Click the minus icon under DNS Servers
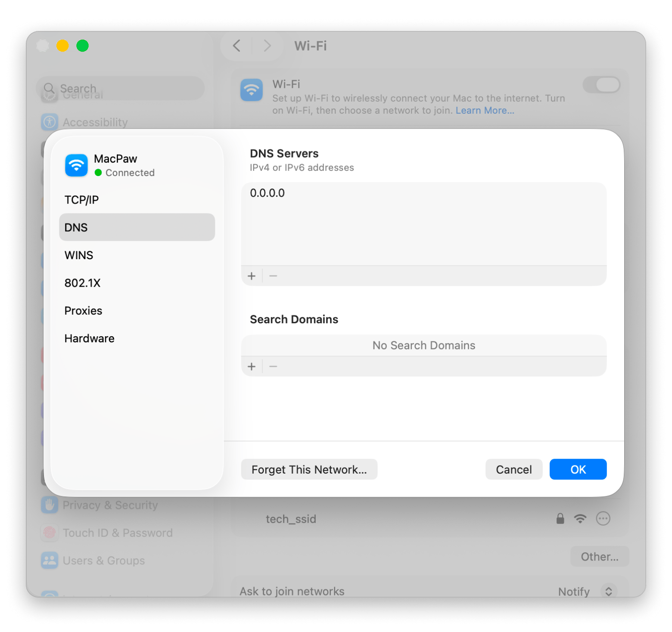Viewport: 672px width, 632px height. click(x=273, y=276)
